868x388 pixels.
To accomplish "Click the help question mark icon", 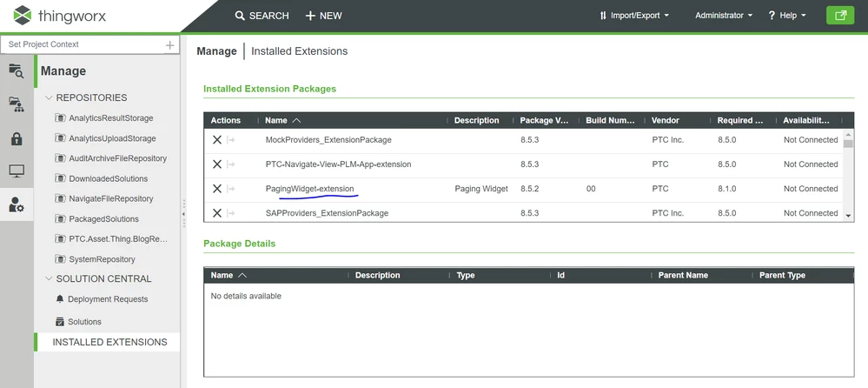I will pos(772,16).
